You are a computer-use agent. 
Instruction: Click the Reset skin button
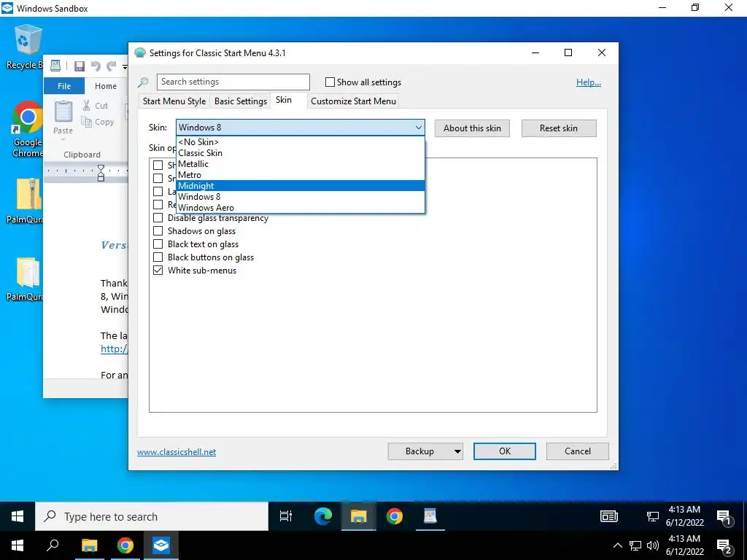coord(559,128)
